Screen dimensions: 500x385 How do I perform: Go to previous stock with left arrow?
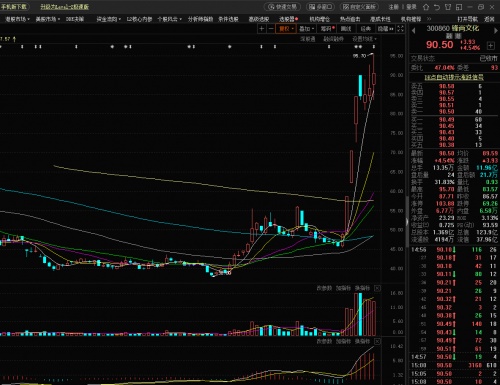click(414, 31)
